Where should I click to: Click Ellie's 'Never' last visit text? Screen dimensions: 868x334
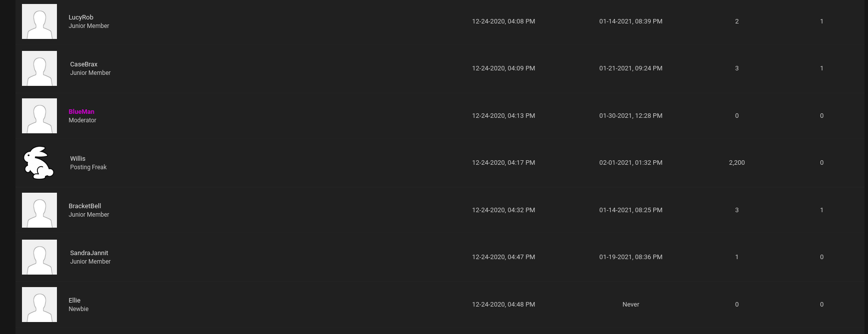point(631,305)
